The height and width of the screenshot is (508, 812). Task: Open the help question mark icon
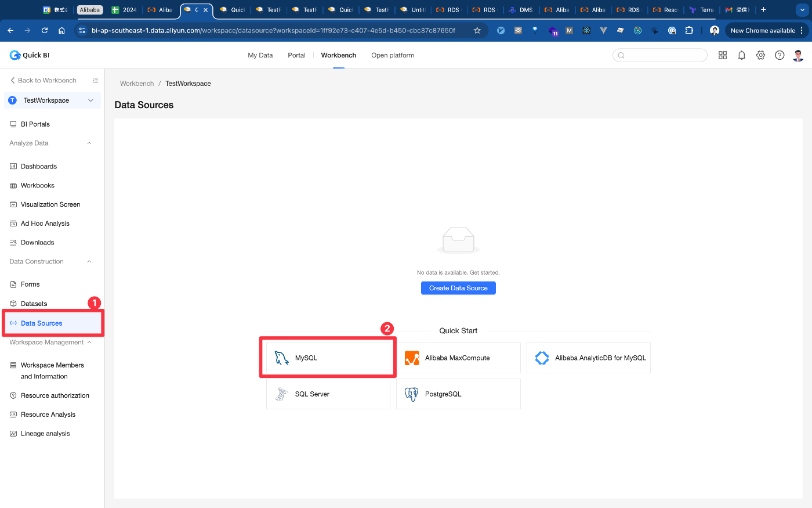(x=780, y=55)
